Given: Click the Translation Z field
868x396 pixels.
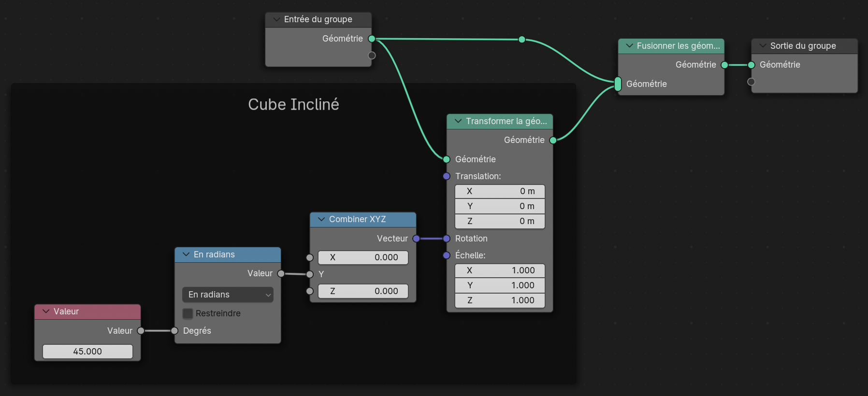Looking at the screenshot, I should tap(500, 221).
